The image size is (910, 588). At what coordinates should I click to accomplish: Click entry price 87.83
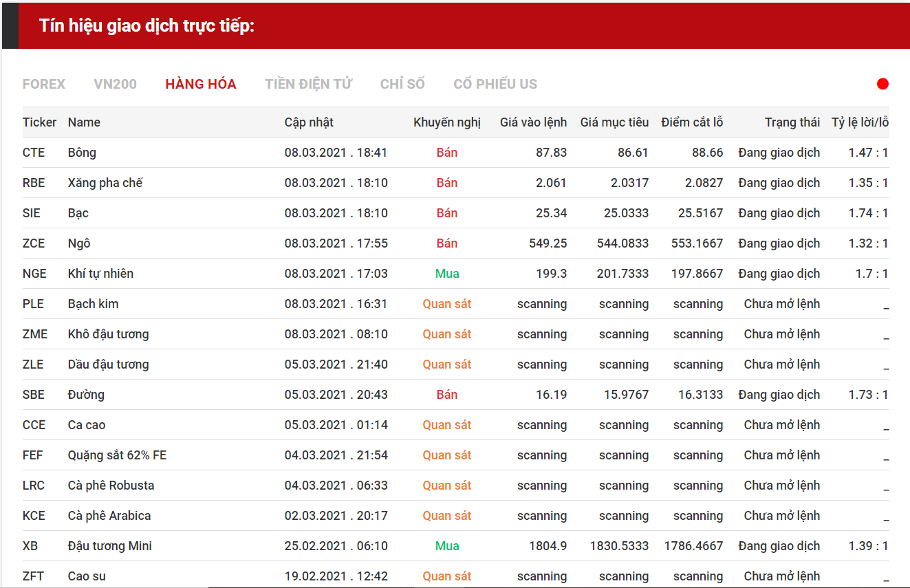552,153
